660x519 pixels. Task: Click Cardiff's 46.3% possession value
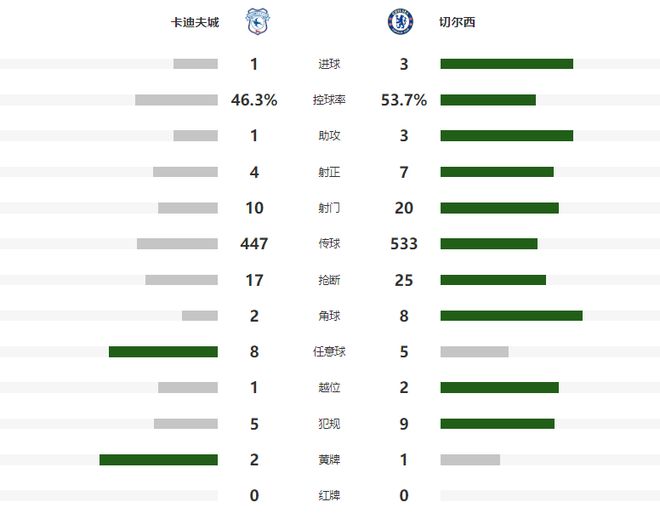pos(253,100)
